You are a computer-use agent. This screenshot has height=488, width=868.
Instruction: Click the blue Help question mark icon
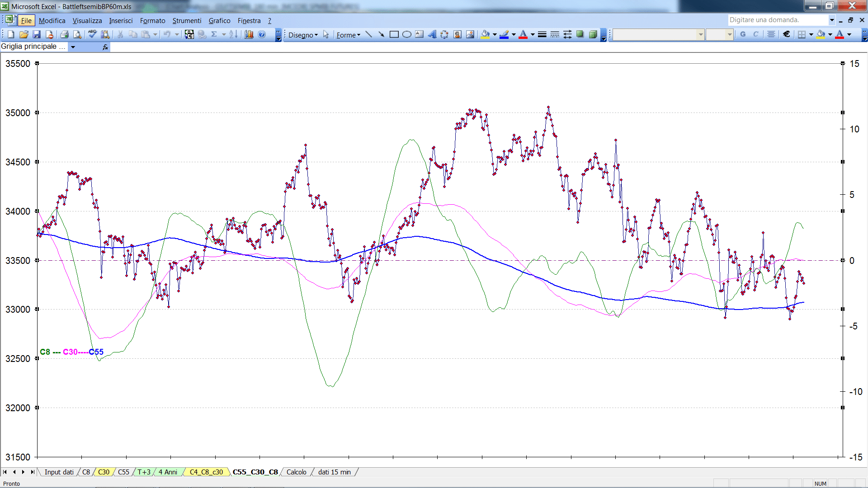coord(262,34)
